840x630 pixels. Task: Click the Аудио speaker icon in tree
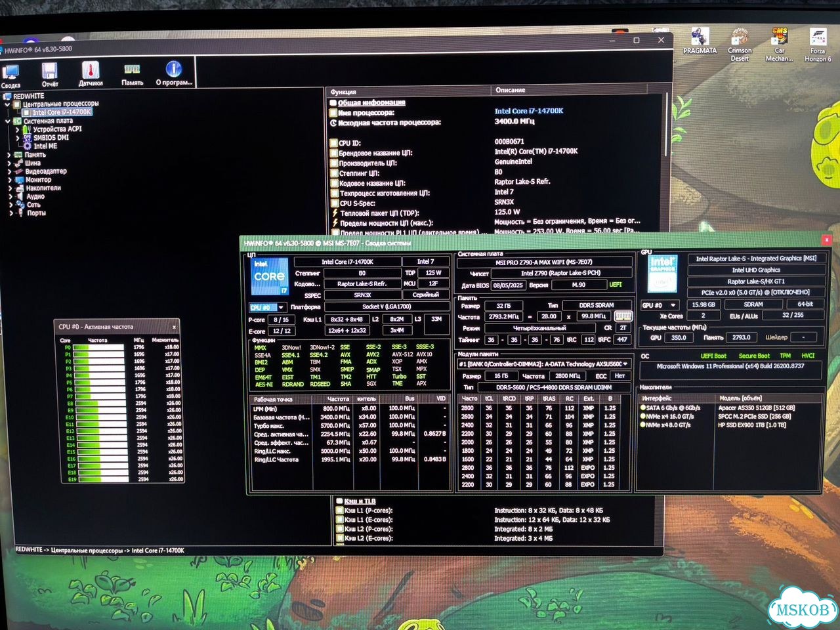tap(20, 196)
